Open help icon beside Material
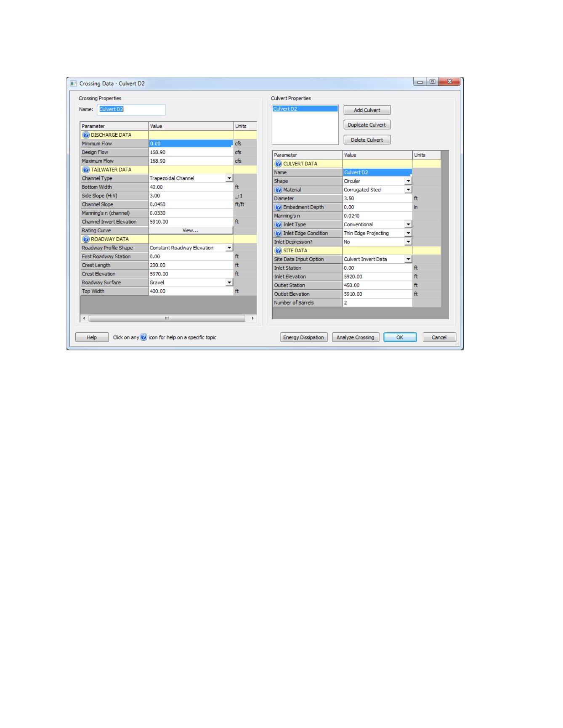Image resolution: width=563 pixels, height=728 pixels. click(x=278, y=190)
